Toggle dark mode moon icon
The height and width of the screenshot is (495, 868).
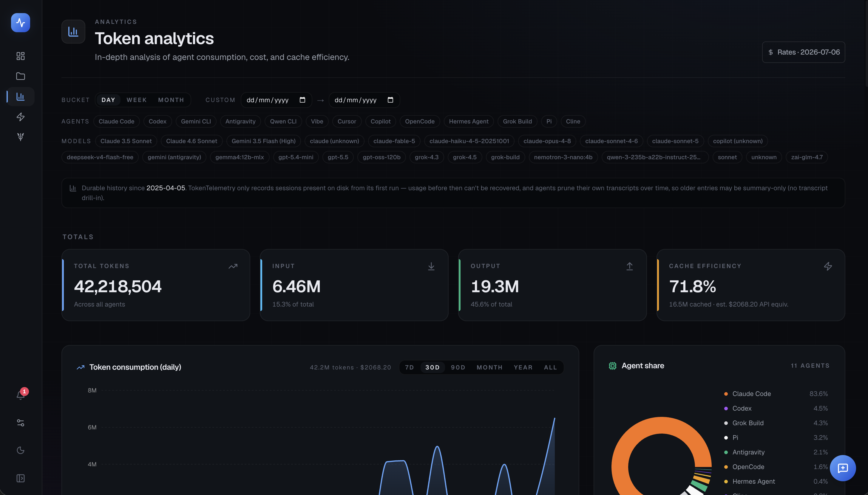click(x=20, y=451)
